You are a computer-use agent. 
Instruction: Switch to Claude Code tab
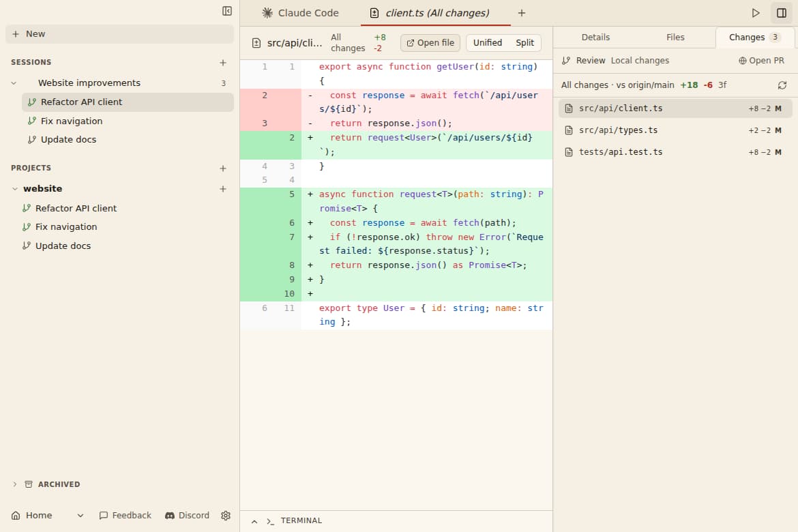(x=300, y=13)
